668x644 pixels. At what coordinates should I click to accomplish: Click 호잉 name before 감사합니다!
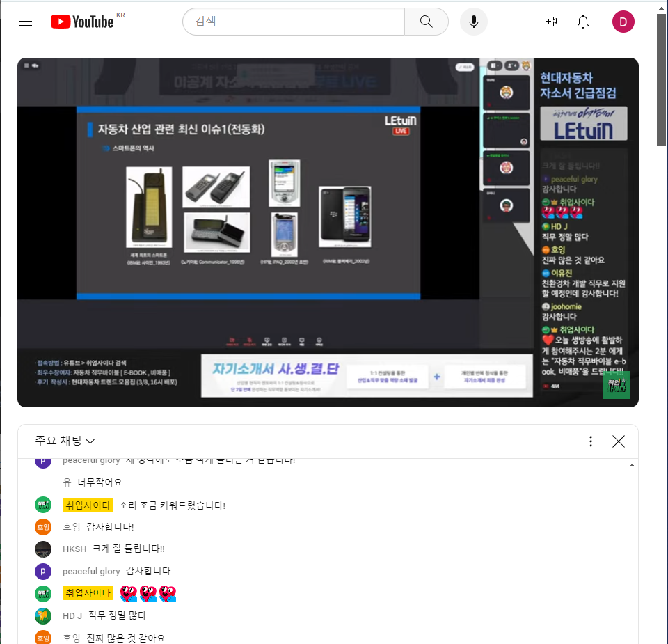(x=71, y=527)
